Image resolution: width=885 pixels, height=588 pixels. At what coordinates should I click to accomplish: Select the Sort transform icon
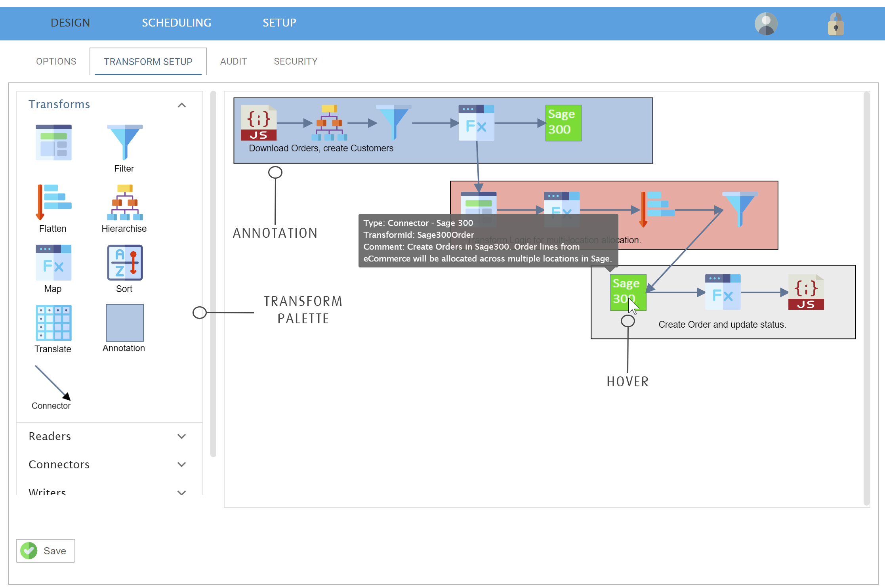tap(124, 263)
